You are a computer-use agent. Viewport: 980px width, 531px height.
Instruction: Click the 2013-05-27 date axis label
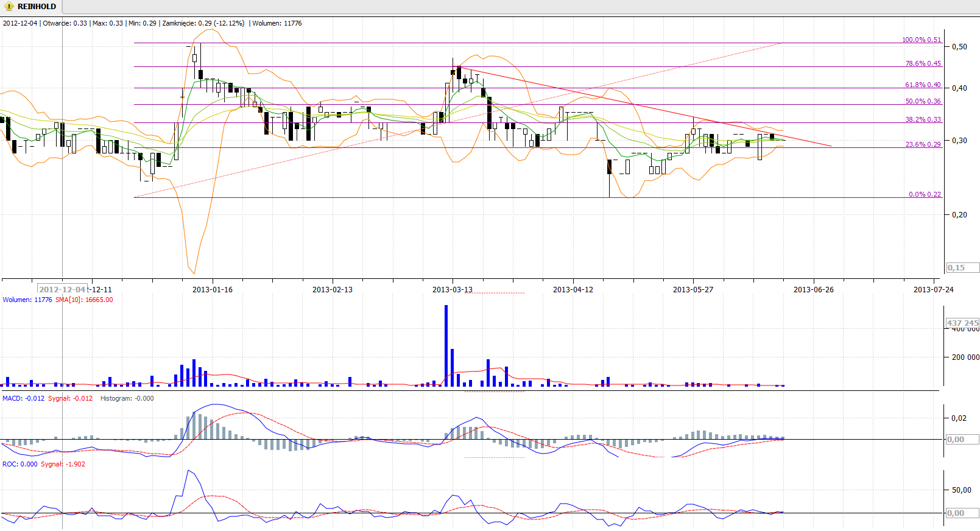click(x=693, y=289)
